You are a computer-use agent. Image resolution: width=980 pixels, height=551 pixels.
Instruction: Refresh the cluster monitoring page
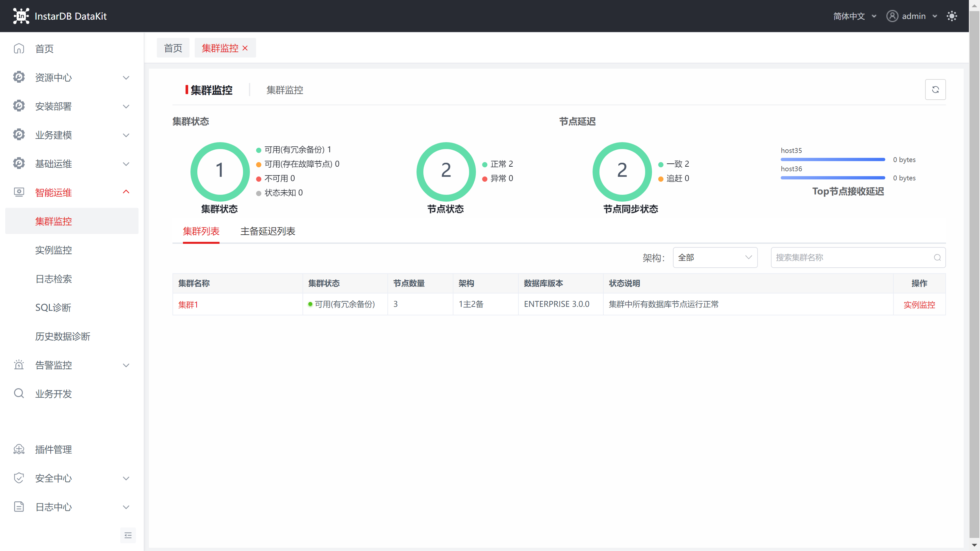point(935,90)
